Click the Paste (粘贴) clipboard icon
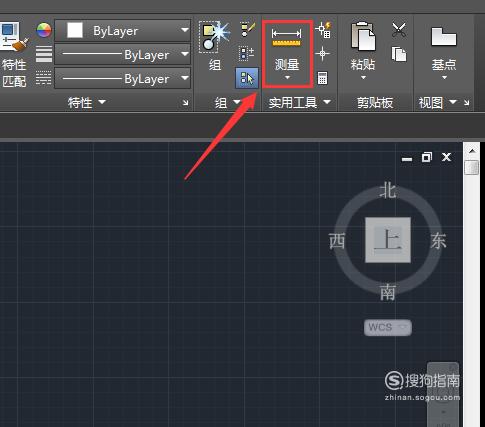Screen dimensions: 485x427 pyautogui.click(x=363, y=37)
